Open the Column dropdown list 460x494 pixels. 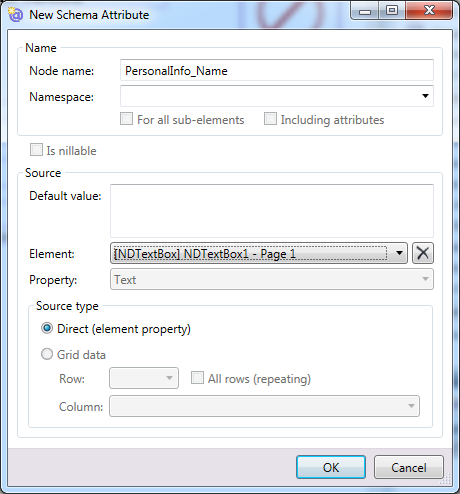(x=264, y=406)
